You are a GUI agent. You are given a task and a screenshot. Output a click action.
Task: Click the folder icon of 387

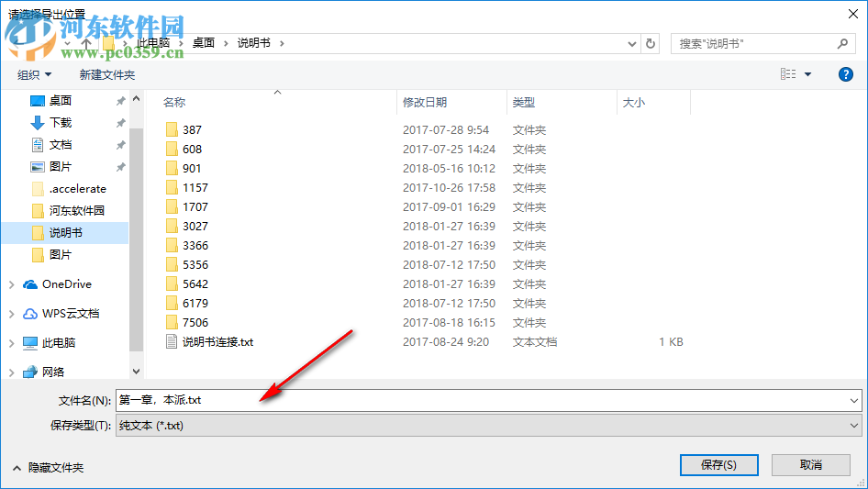(172, 129)
